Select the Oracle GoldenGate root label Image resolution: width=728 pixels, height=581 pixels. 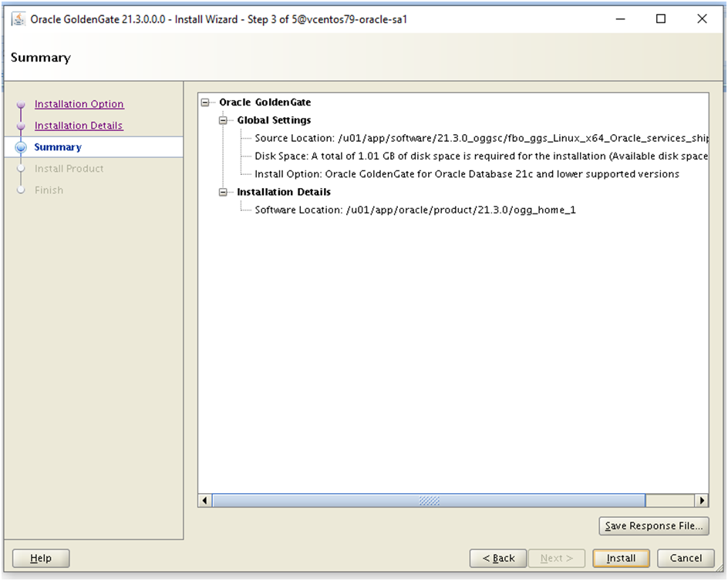pyautogui.click(x=265, y=102)
